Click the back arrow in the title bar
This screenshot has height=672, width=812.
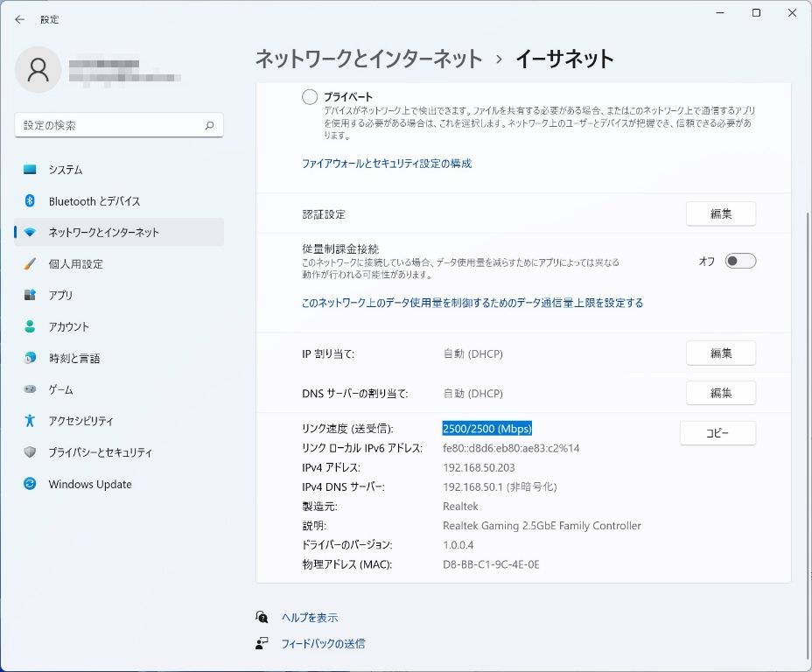click(20, 19)
